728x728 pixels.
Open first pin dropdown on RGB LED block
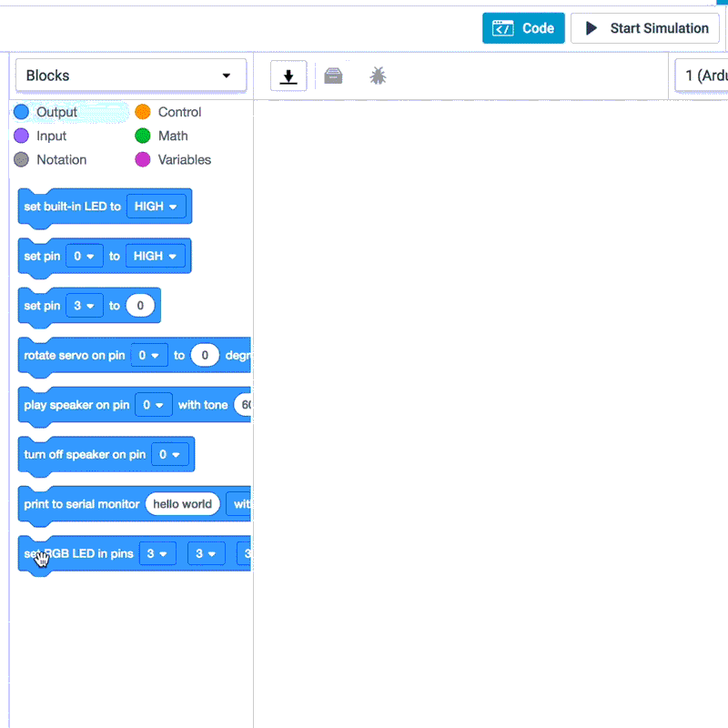click(157, 553)
